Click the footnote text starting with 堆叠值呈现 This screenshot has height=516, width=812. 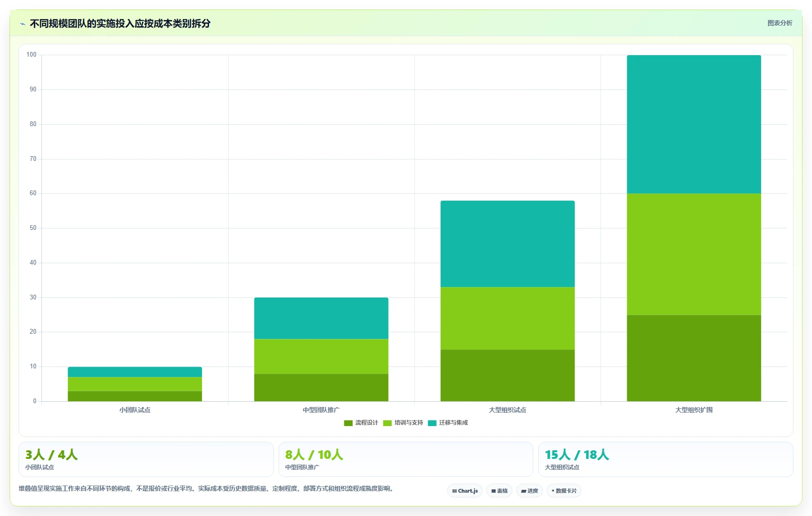pos(207,488)
